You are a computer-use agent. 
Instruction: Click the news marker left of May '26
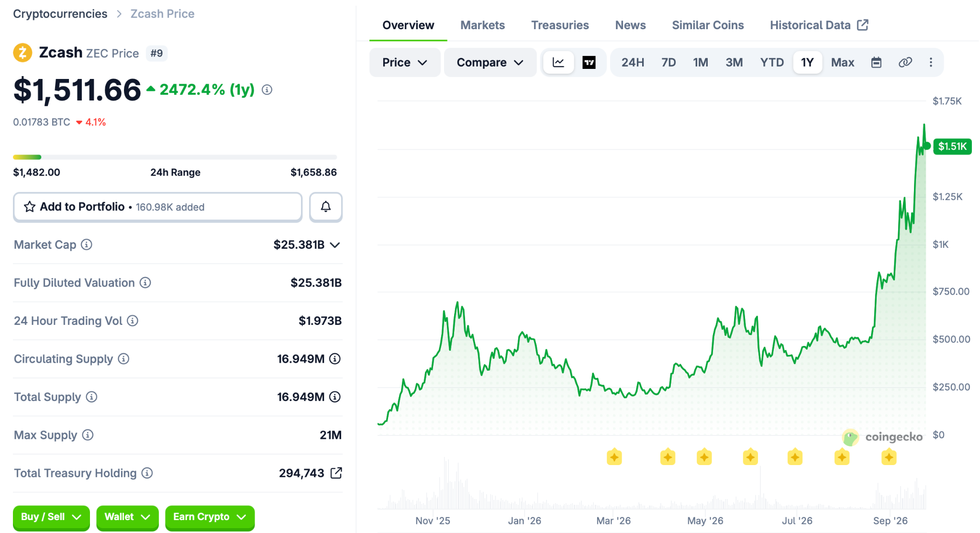pos(668,457)
